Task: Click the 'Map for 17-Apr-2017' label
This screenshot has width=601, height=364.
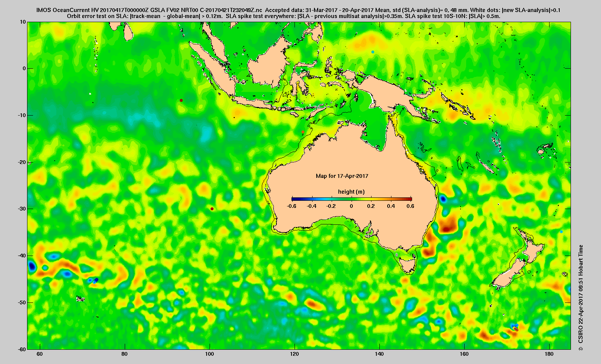Action: pyautogui.click(x=342, y=176)
